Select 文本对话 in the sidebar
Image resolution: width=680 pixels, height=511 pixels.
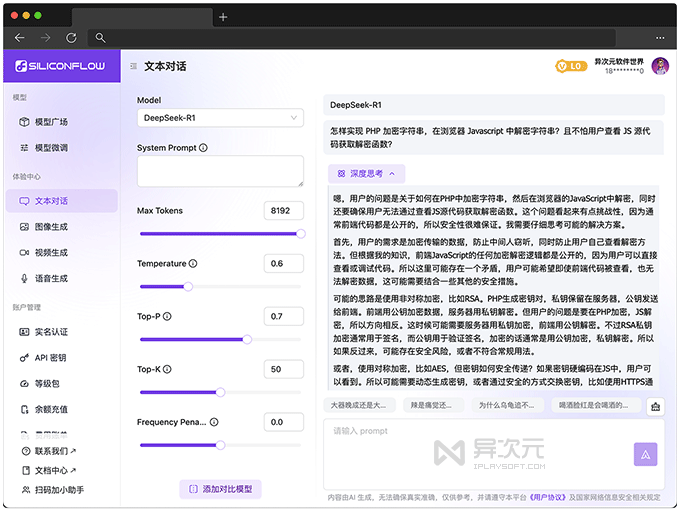click(x=62, y=201)
